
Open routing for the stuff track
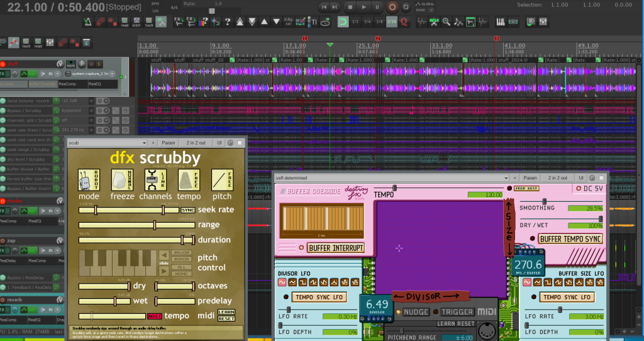(x=70, y=64)
